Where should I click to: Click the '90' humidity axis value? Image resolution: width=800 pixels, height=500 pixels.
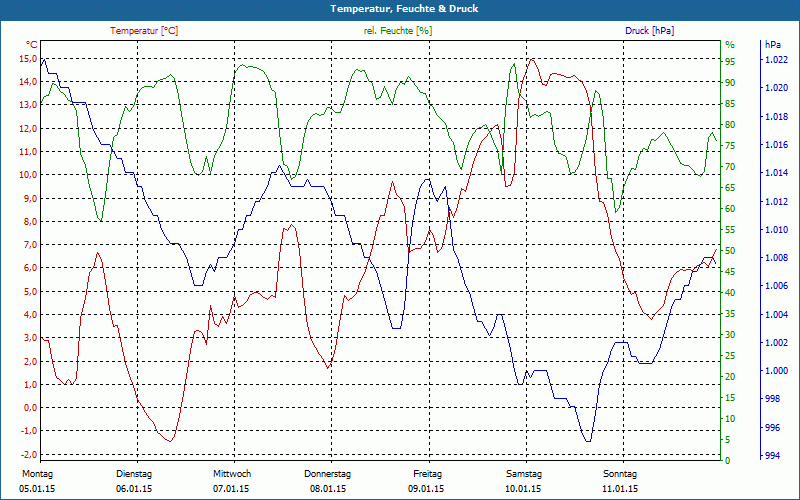pyautogui.click(x=731, y=83)
